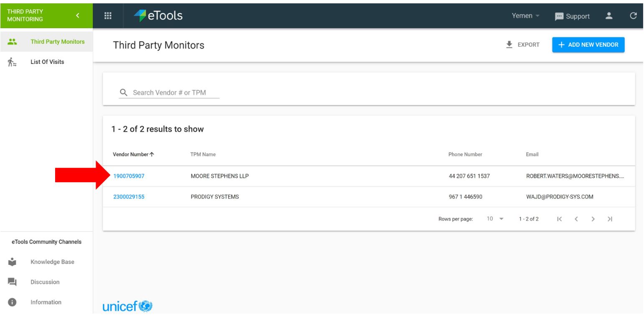Click the refresh icon in header
The image size is (644, 315).
click(x=634, y=16)
